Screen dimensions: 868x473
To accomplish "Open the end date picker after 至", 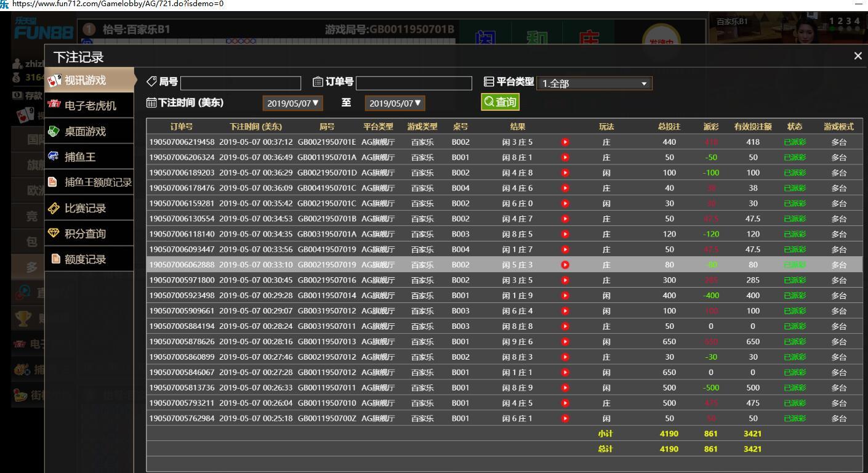I will pyautogui.click(x=395, y=103).
